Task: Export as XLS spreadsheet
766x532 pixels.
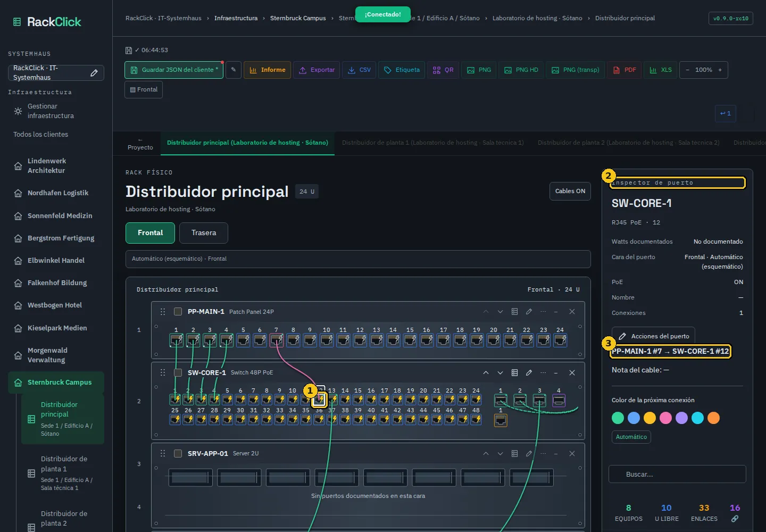Action: click(x=661, y=70)
